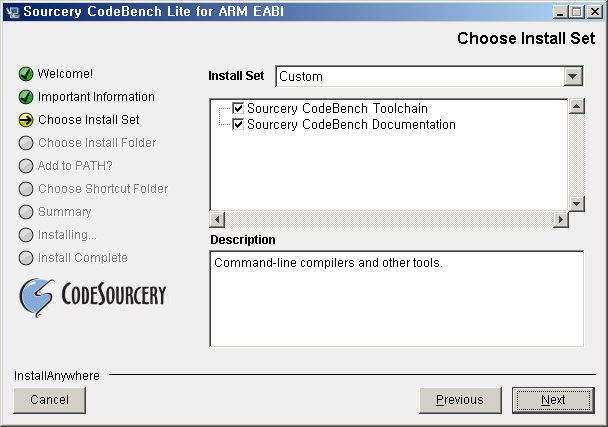The height and width of the screenshot is (427, 608).
Task: Click the yellow arrow icon beside Choose Install Set
Action: 26,120
